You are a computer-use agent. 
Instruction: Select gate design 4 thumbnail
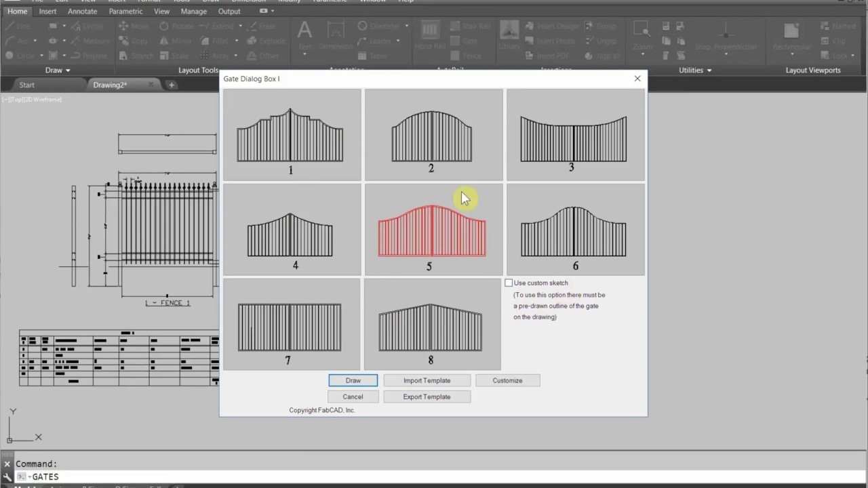coord(292,230)
